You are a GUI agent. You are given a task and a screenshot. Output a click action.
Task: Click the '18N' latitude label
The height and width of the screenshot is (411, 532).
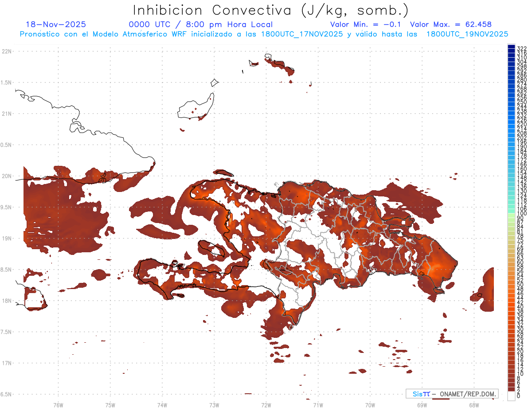point(7,301)
